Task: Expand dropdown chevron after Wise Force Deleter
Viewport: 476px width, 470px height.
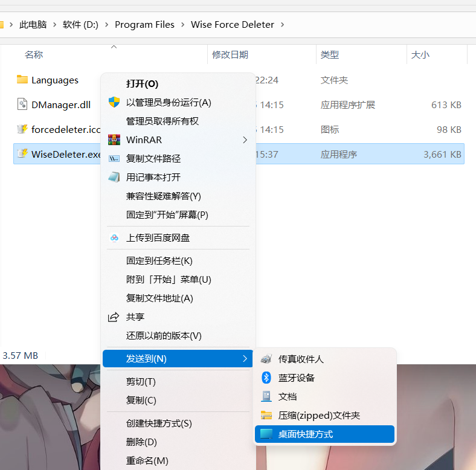Action: pyautogui.click(x=283, y=25)
